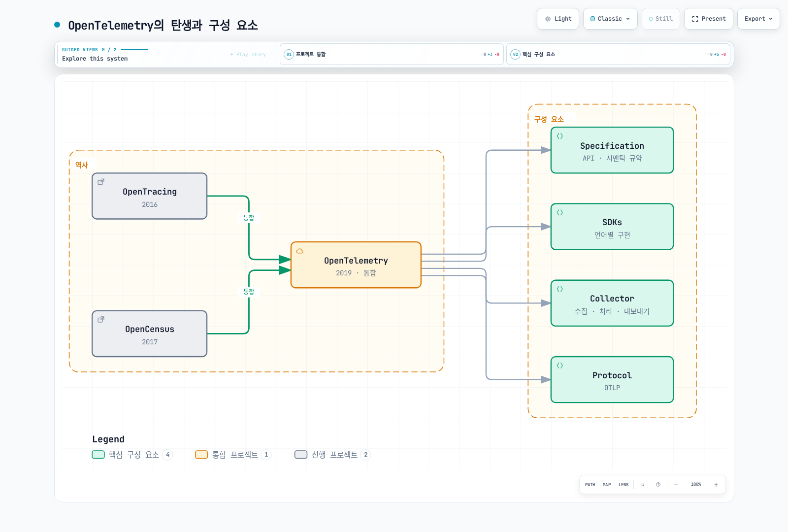Select the Specification node

point(612,150)
